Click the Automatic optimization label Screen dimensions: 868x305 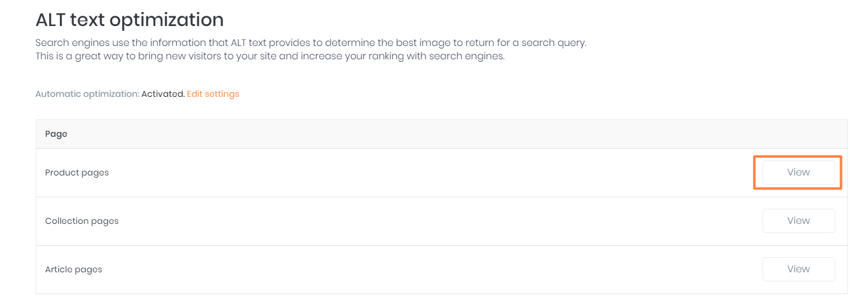click(87, 94)
